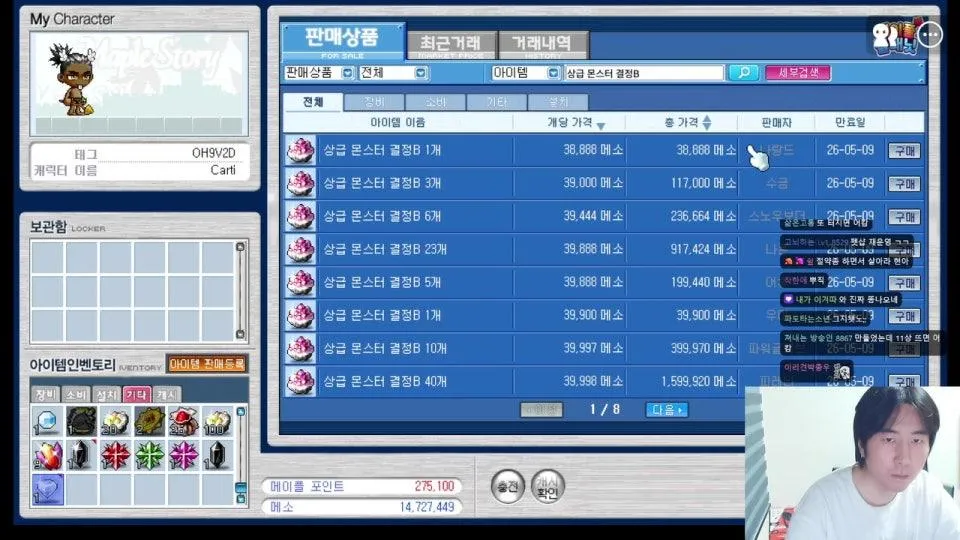
Task: Click the search field containing 상급 몬스터 결정B
Action: (643, 73)
